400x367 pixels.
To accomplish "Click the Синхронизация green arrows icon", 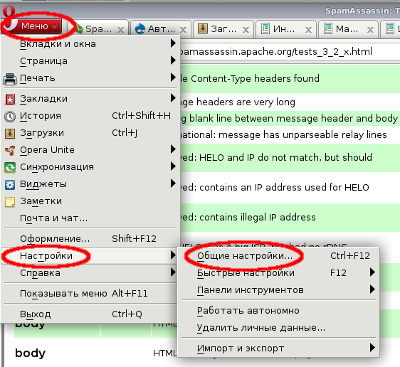I will [10, 167].
